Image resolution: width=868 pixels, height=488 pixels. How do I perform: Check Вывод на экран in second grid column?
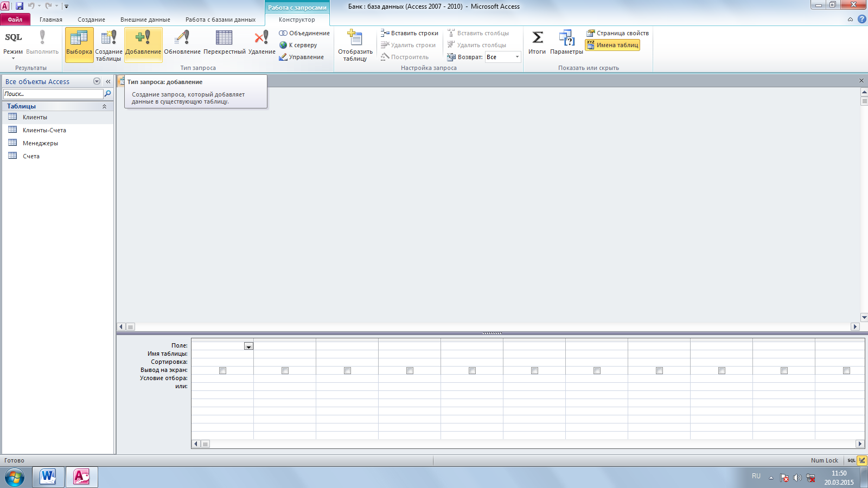coord(285,371)
